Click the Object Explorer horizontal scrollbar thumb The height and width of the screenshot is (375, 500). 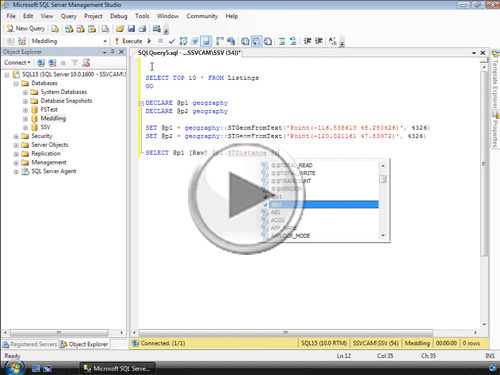click(x=59, y=333)
